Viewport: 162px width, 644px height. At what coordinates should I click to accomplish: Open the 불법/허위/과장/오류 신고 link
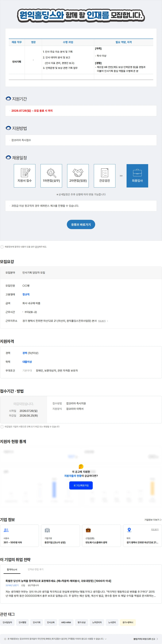pyautogui.click(x=146, y=639)
